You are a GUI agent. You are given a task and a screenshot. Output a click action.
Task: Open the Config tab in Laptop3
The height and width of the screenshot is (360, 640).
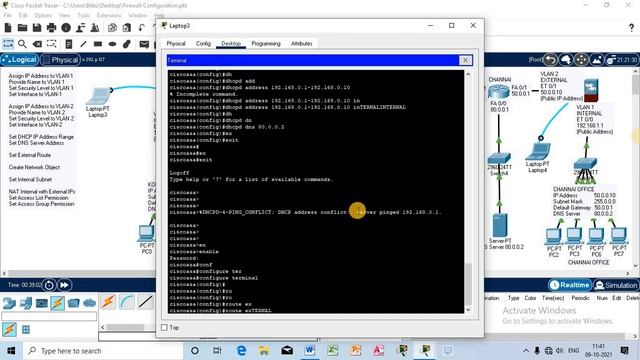[x=203, y=43]
